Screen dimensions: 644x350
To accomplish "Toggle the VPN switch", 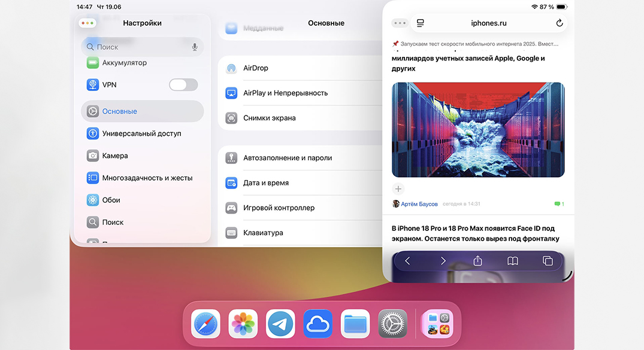I will [x=183, y=85].
